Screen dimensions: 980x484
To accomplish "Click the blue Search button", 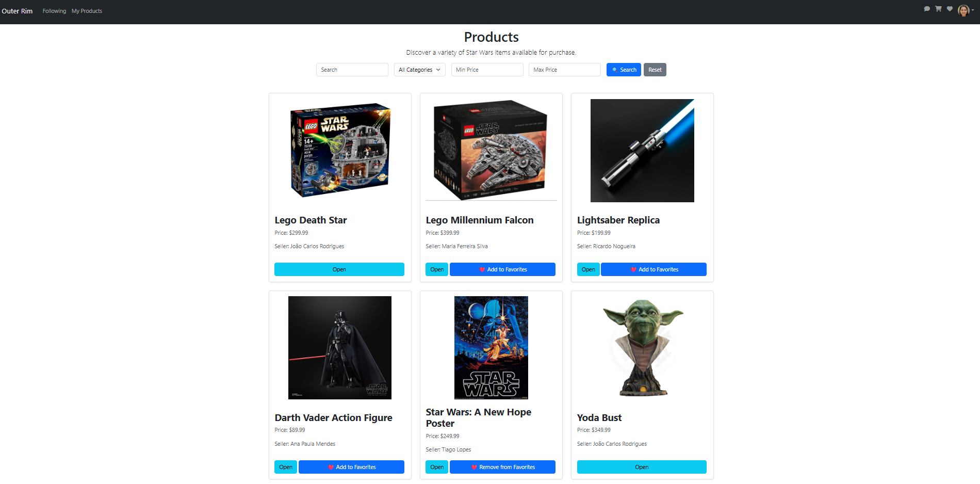I will 624,70.
